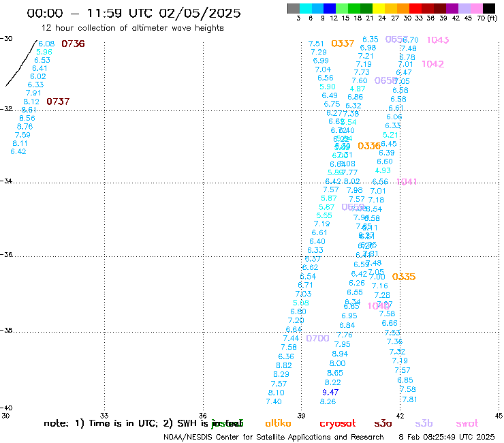Click the longitude axis label '45'
504x443 pixels.
(499, 416)
